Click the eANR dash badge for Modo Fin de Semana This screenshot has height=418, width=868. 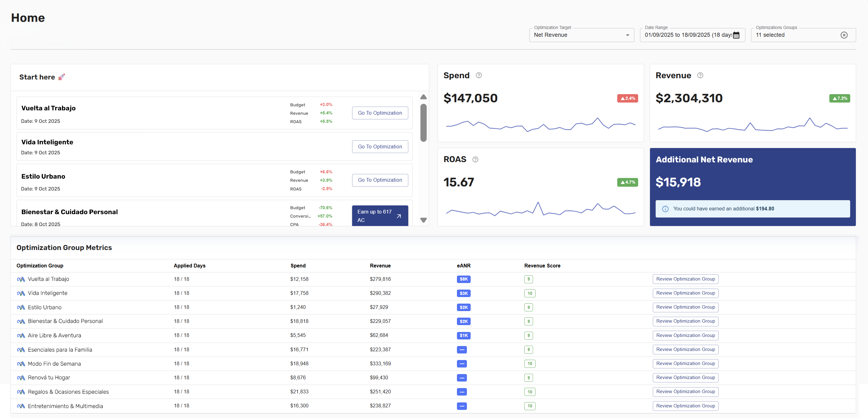pos(462,364)
